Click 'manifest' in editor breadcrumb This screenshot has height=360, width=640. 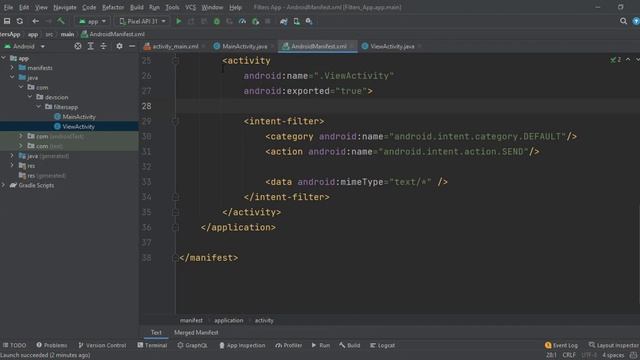click(x=191, y=320)
